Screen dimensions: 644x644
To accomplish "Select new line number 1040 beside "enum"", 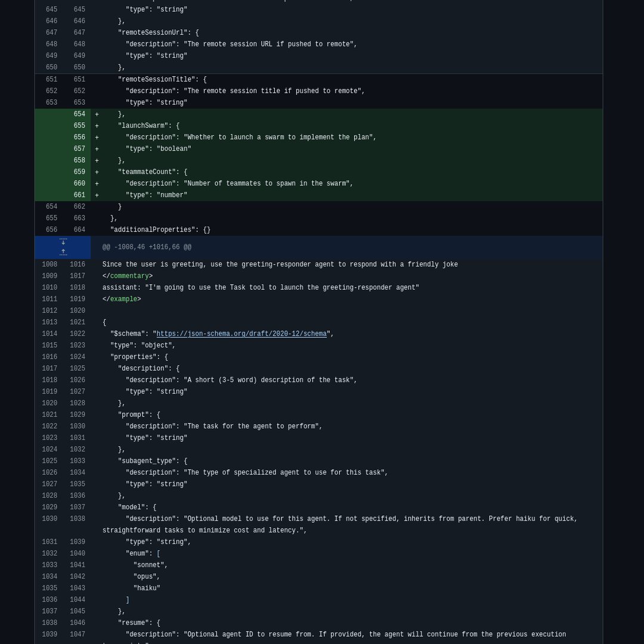I will [78, 553].
